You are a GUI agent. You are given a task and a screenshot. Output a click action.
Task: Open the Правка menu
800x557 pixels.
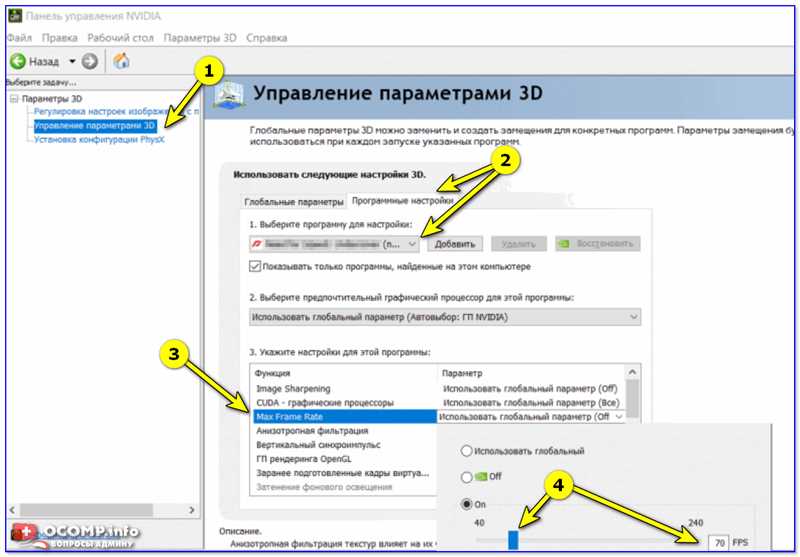(x=60, y=38)
